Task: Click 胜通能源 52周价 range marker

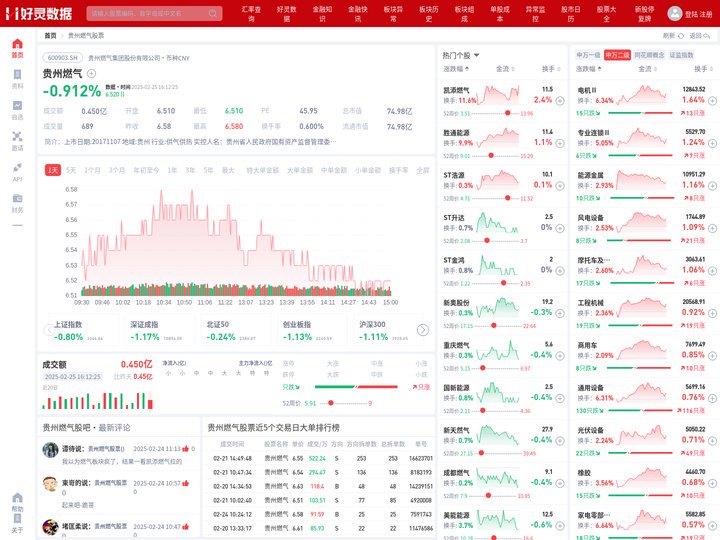Action: click(x=491, y=156)
